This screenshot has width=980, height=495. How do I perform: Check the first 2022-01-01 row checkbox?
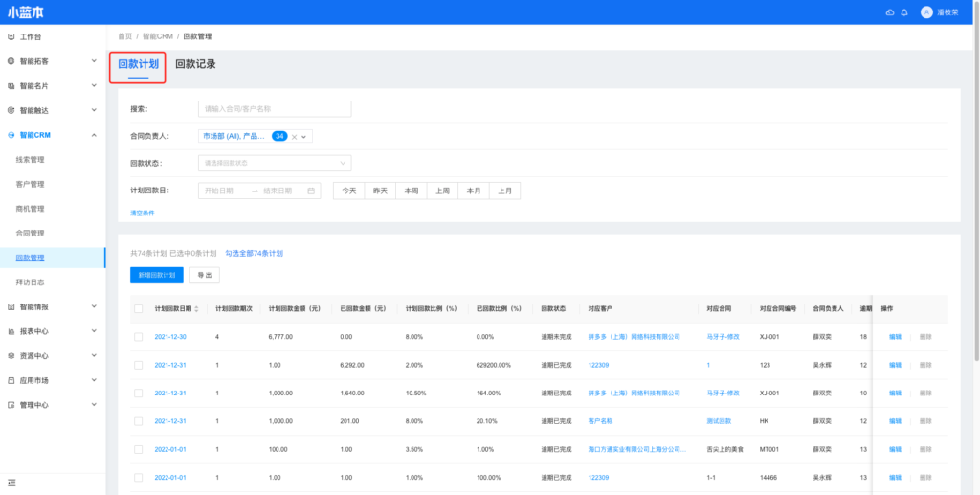pyautogui.click(x=139, y=449)
